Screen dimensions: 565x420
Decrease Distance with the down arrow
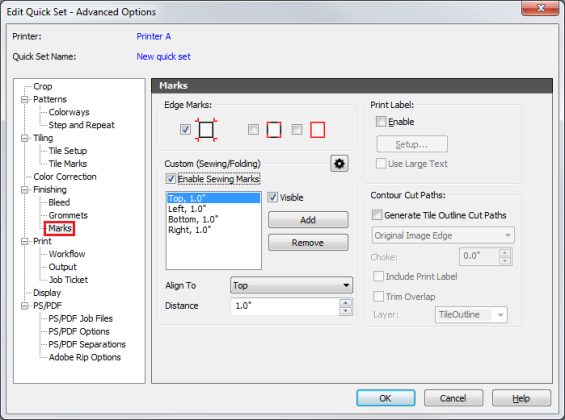click(x=346, y=311)
